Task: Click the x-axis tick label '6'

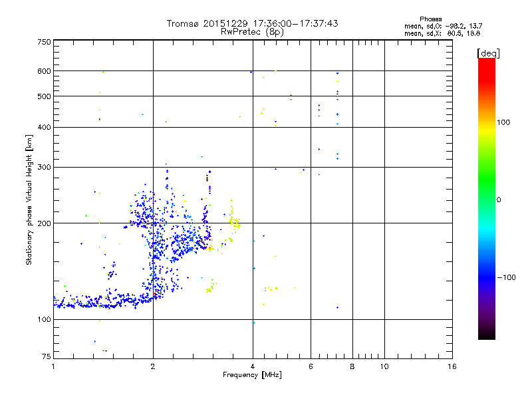Action: pos(311,366)
